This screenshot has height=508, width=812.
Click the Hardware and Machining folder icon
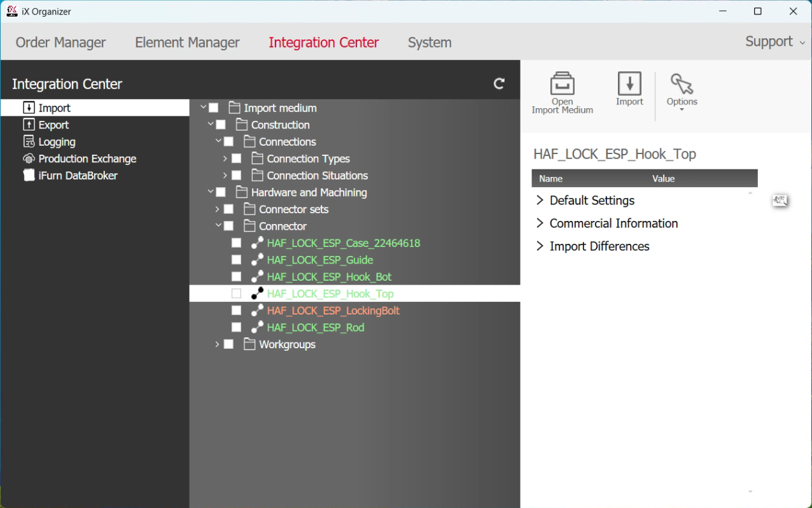pos(242,192)
